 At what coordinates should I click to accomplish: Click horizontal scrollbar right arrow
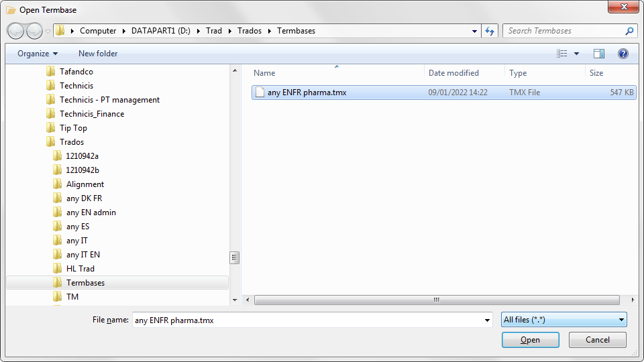click(x=633, y=300)
